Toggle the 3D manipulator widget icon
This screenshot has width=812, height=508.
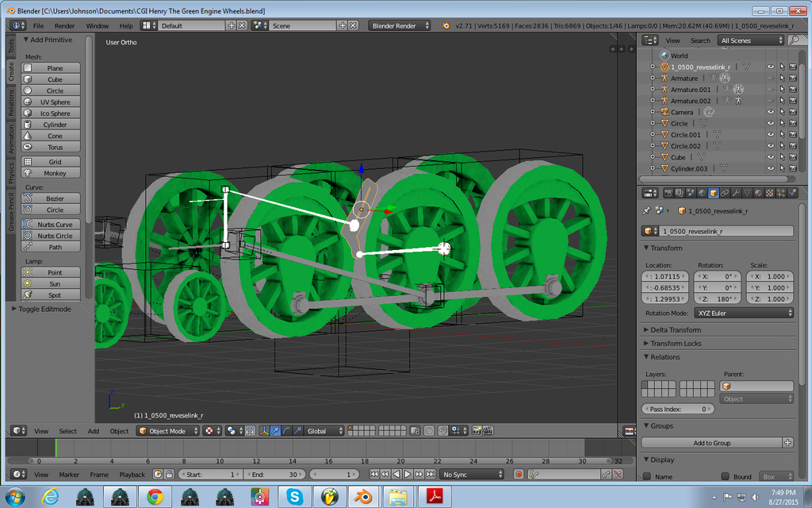[264, 431]
